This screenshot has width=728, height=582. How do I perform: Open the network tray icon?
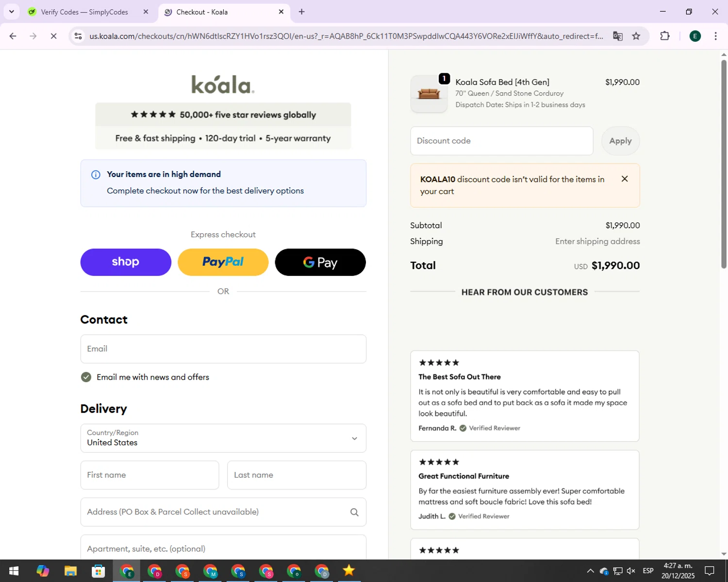pyautogui.click(x=617, y=571)
